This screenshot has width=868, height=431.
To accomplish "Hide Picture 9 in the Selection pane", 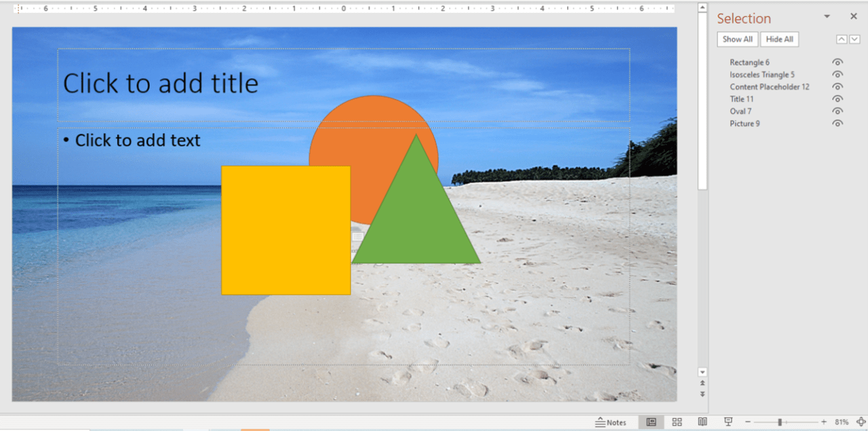I will [x=837, y=123].
